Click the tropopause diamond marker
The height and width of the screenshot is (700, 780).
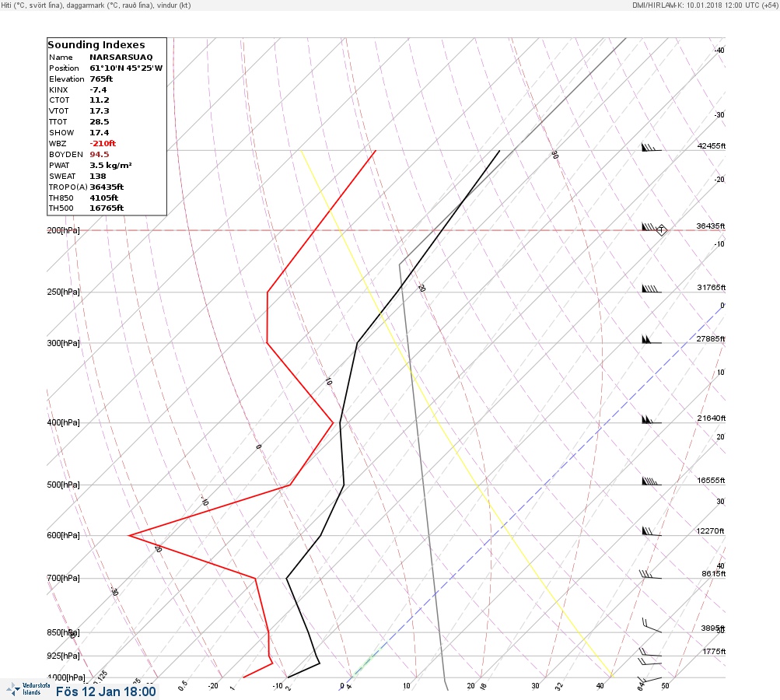point(662,230)
